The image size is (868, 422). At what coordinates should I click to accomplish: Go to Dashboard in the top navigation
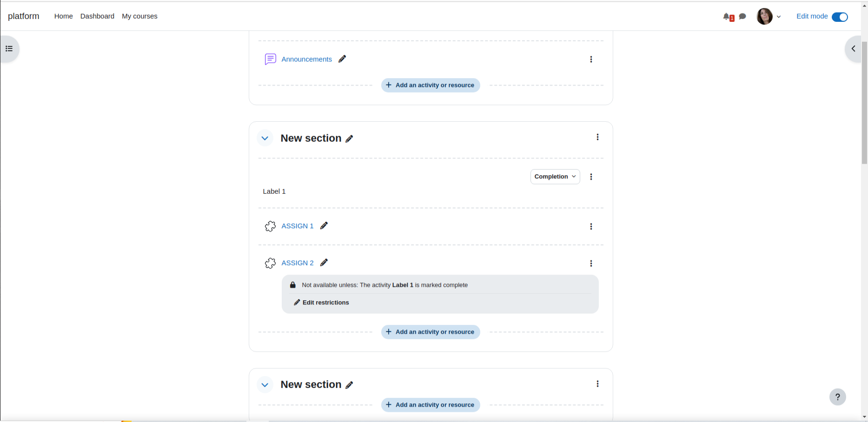click(97, 16)
